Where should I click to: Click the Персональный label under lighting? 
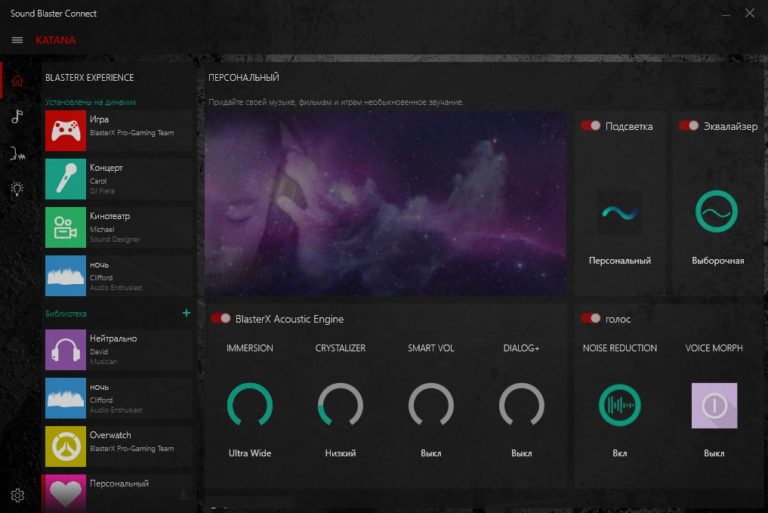coord(620,261)
